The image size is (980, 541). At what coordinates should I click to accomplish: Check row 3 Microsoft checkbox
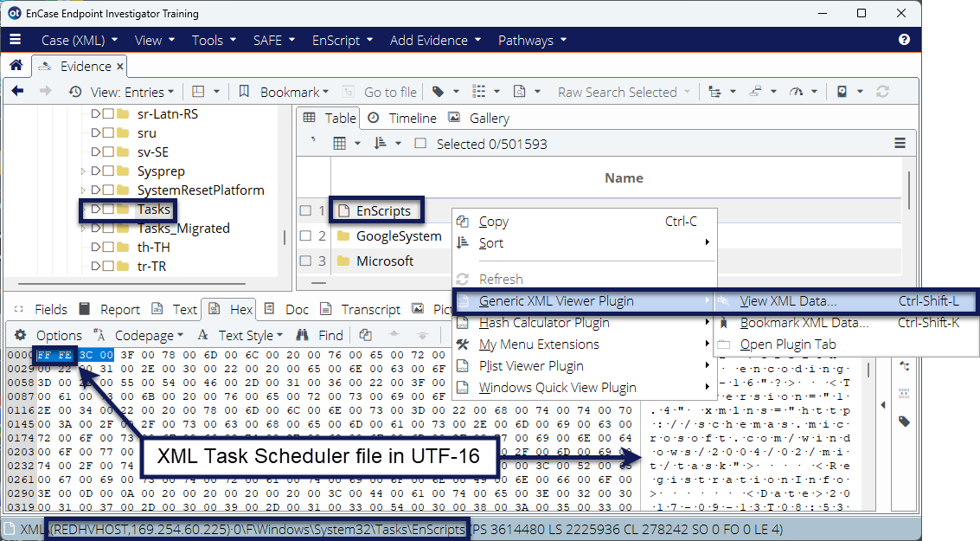(305, 261)
